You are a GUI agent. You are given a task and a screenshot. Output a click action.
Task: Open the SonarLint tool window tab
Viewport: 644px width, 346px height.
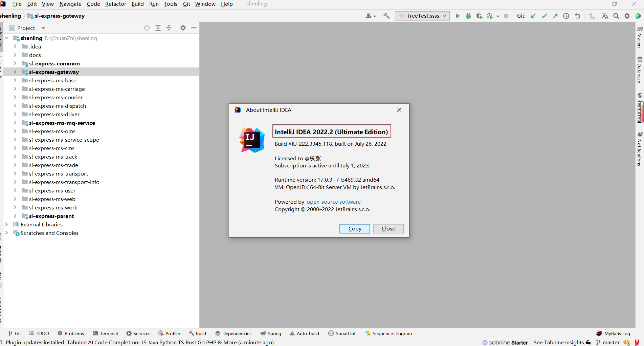(x=342, y=333)
